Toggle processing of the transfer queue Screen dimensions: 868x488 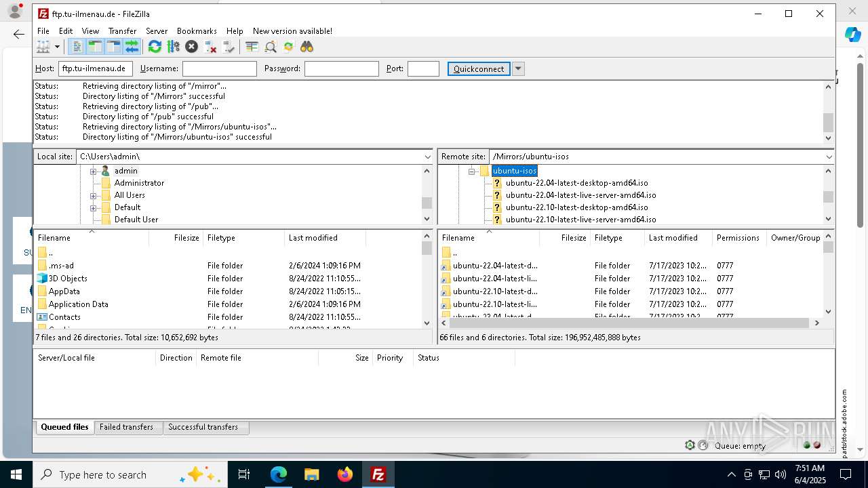(173, 47)
